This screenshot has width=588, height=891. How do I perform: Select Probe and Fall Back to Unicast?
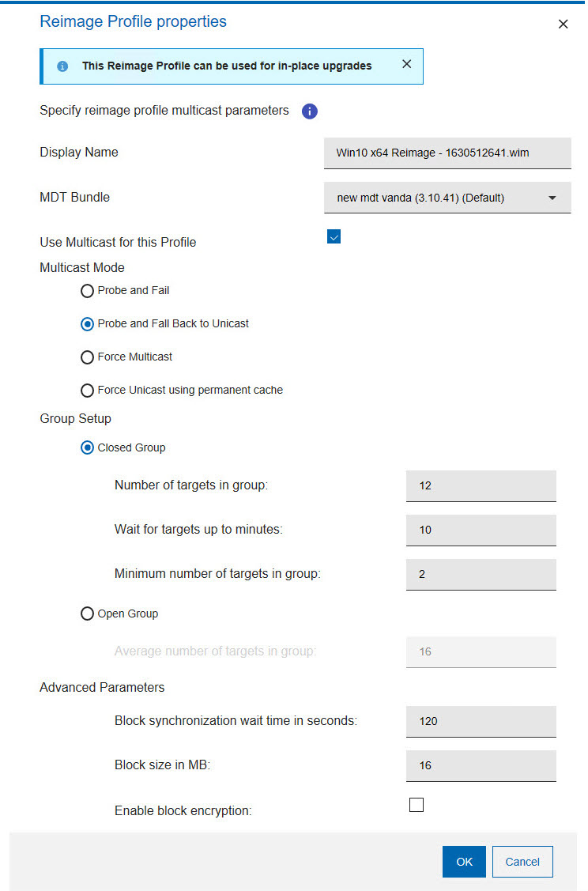(88, 324)
